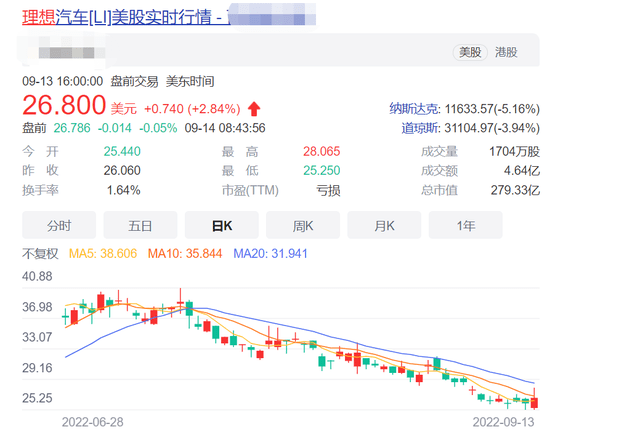
Task: Click the 市盈(TTM) value 亏损
Action: coord(328,190)
